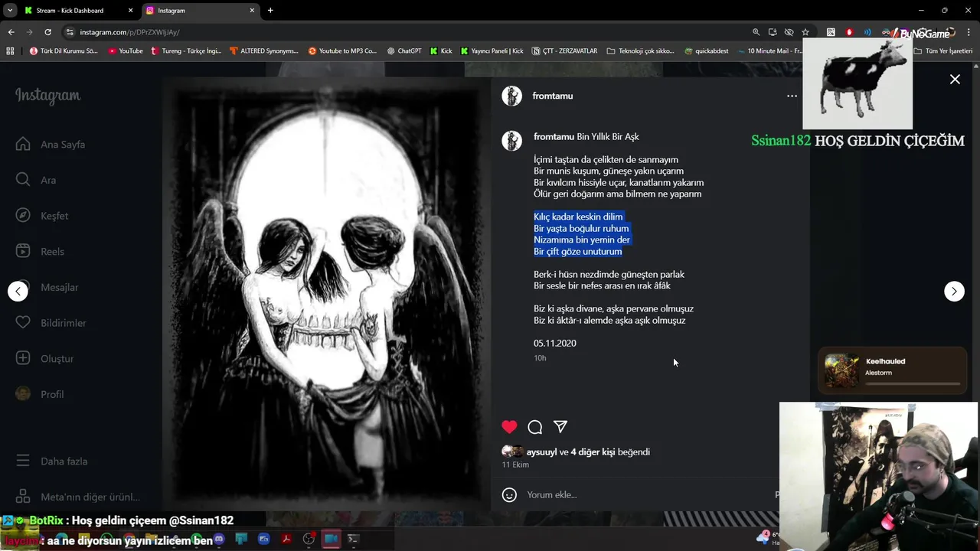Open Türk Dil Kurumu bookmark
The height and width of the screenshot is (551, 980).
(64, 51)
